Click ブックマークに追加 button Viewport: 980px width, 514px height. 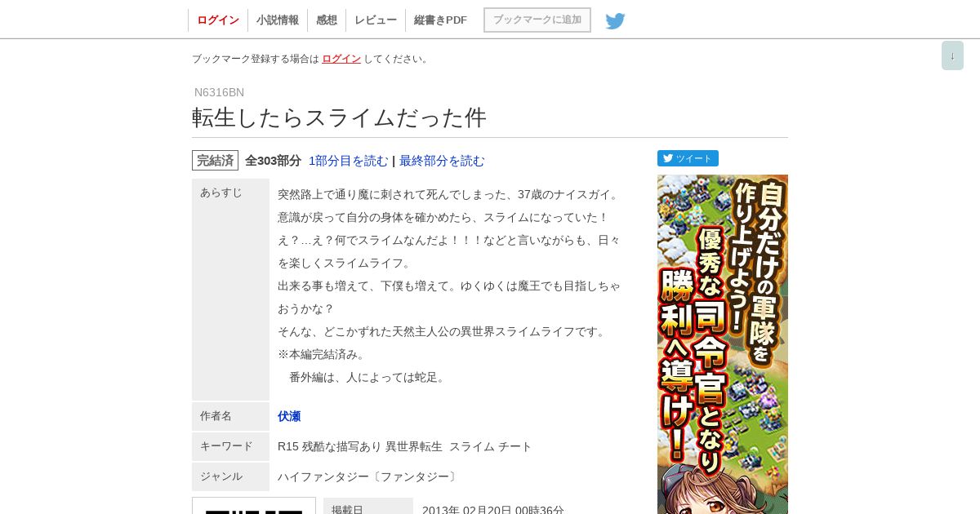pos(537,20)
